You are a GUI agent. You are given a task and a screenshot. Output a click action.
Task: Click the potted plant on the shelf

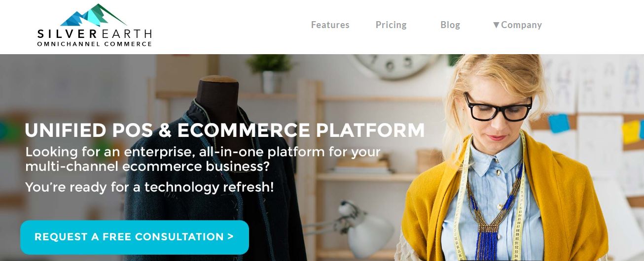[x=269, y=72]
